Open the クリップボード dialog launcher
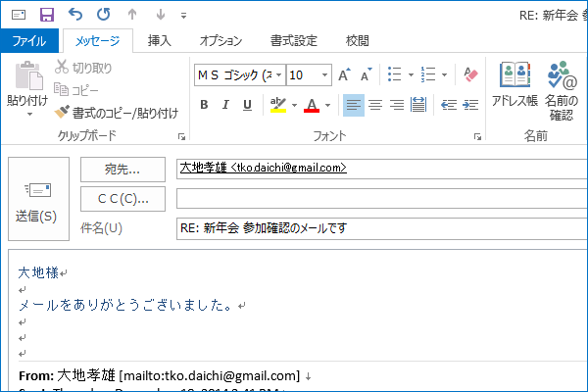Viewport: 588px width, 392px height. [x=182, y=137]
